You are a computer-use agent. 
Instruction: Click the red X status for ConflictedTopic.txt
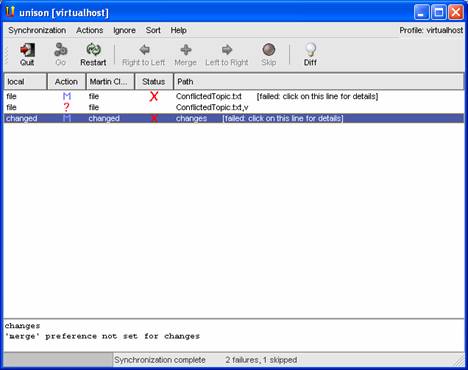154,96
